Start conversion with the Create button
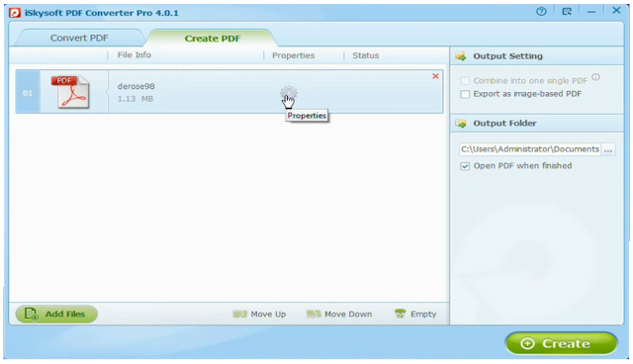 click(x=561, y=343)
